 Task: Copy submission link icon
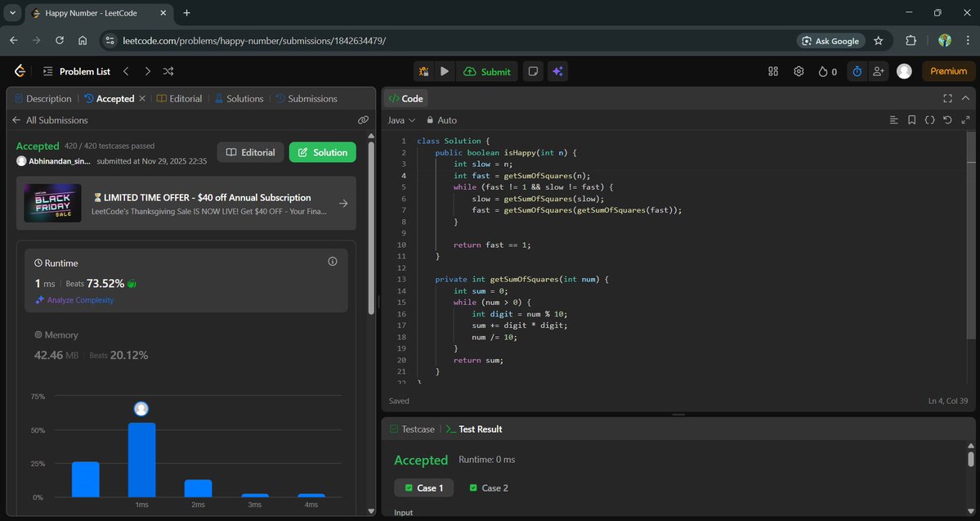(363, 120)
